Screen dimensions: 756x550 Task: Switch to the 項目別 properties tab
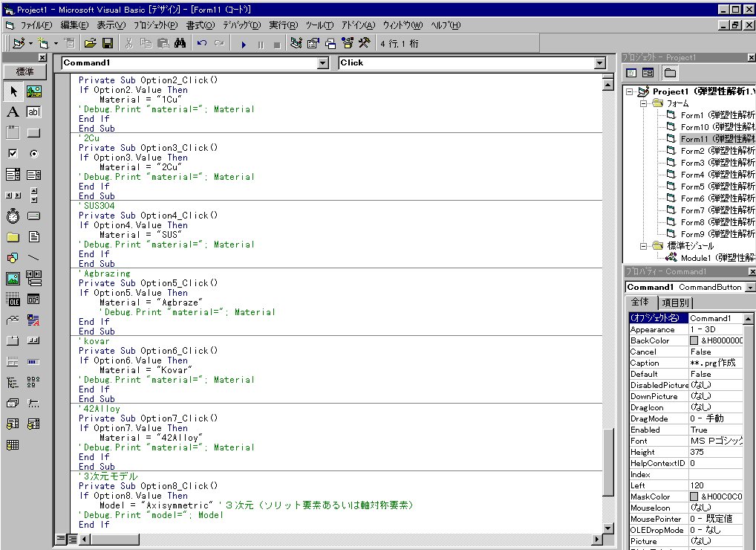coord(675,302)
